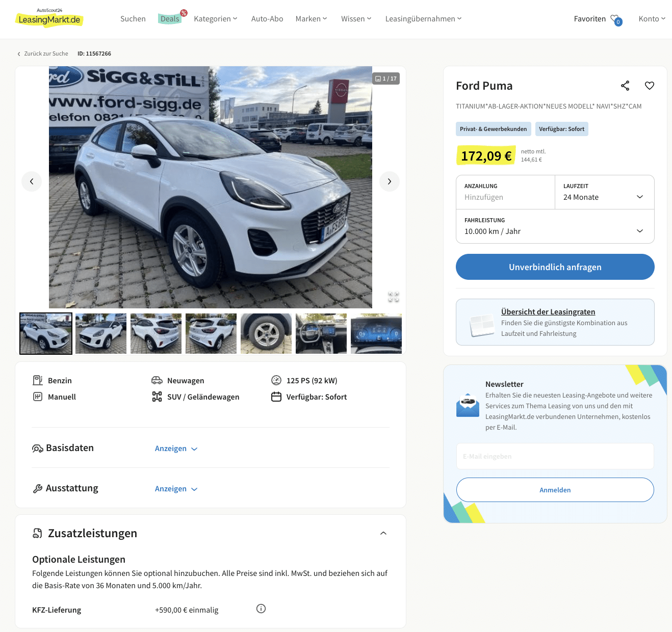672x632 pixels.
Task: Collapse the Zusatzleistungen section chevron
Action: [383, 533]
